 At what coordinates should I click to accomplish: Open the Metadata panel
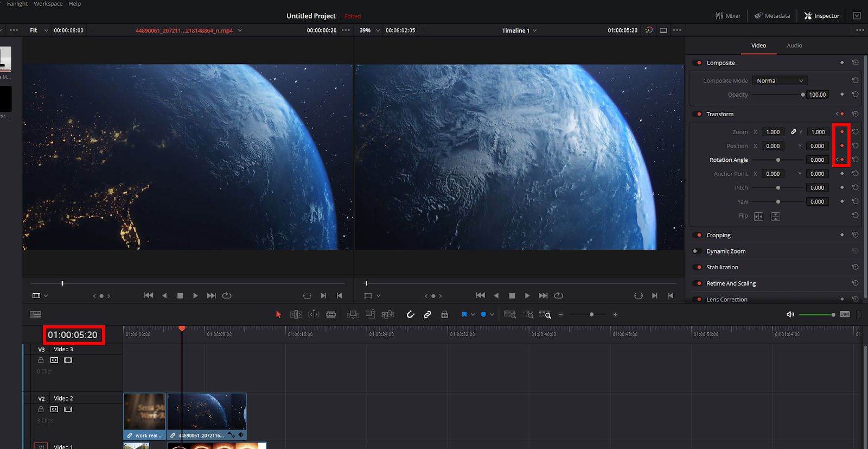772,16
